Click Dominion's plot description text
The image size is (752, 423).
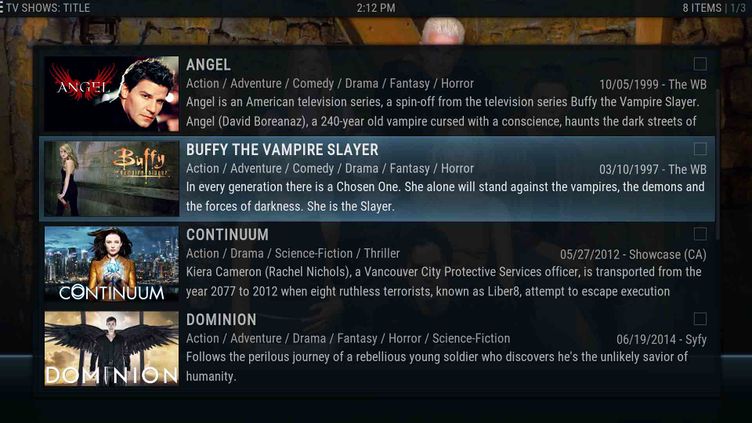[x=437, y=366]
